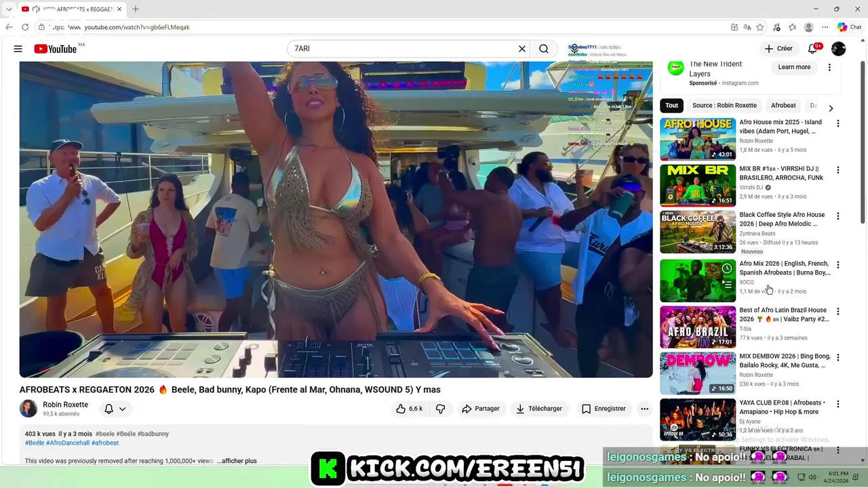Open options for Afro House mix 2025 video

[x=837, y=123]
